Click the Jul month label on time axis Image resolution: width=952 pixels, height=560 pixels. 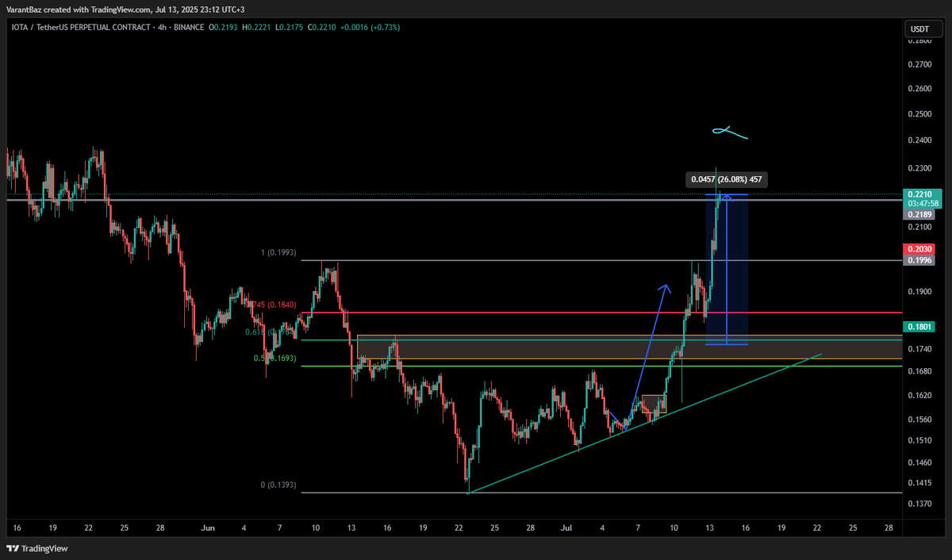[566, 527]
